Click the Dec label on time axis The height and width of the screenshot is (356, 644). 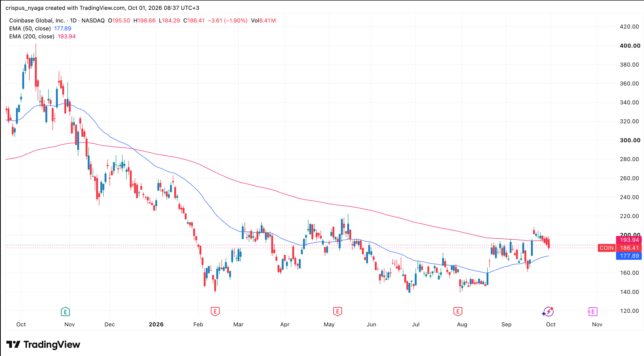[110, 324]
